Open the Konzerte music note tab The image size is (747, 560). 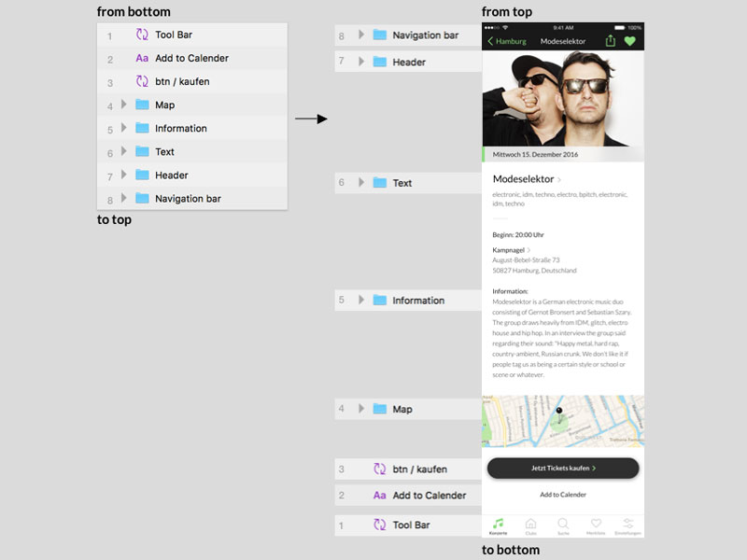click(x=499, y=525)
